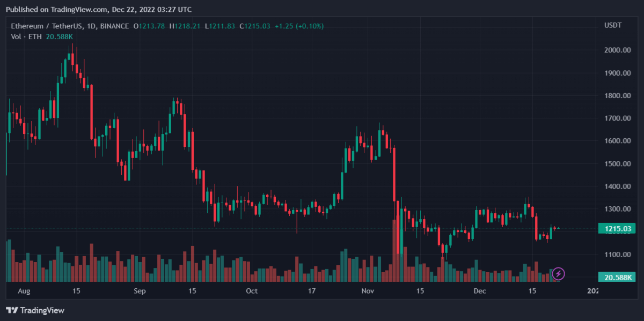The width and height of the screenshot is (644, 321).
Task: Click the Aug label on time axis
Action: click(24, 291)
